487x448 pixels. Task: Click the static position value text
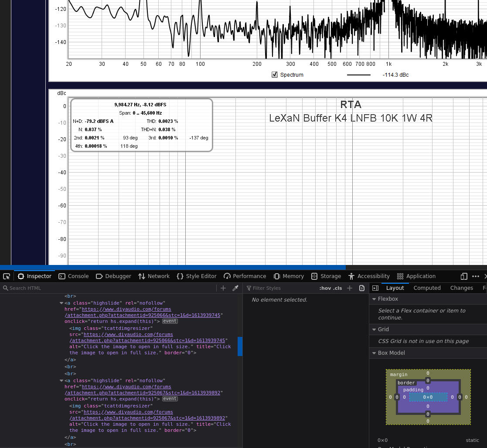473,440
